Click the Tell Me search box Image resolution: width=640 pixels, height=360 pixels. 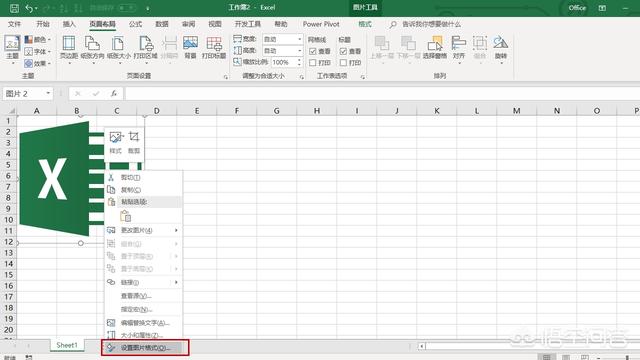(426, 24)
